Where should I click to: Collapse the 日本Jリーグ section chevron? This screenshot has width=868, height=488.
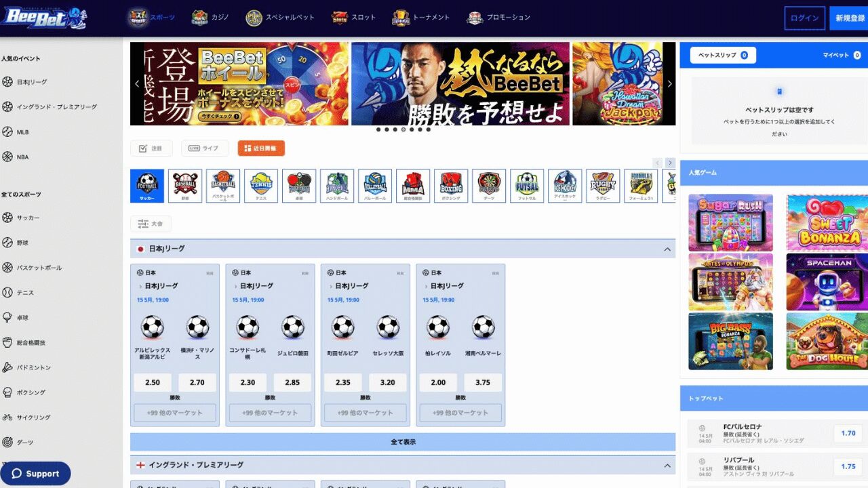(667, 249)
